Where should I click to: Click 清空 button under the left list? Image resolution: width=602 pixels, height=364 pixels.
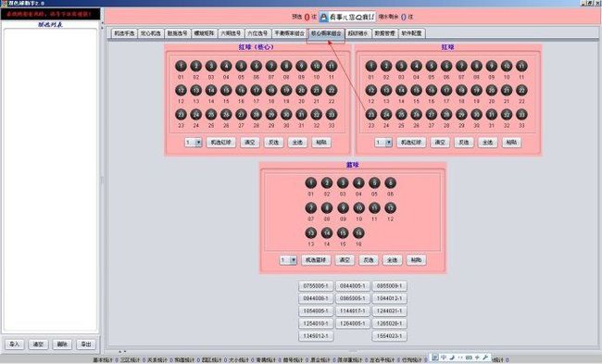[x=38, y=344]
